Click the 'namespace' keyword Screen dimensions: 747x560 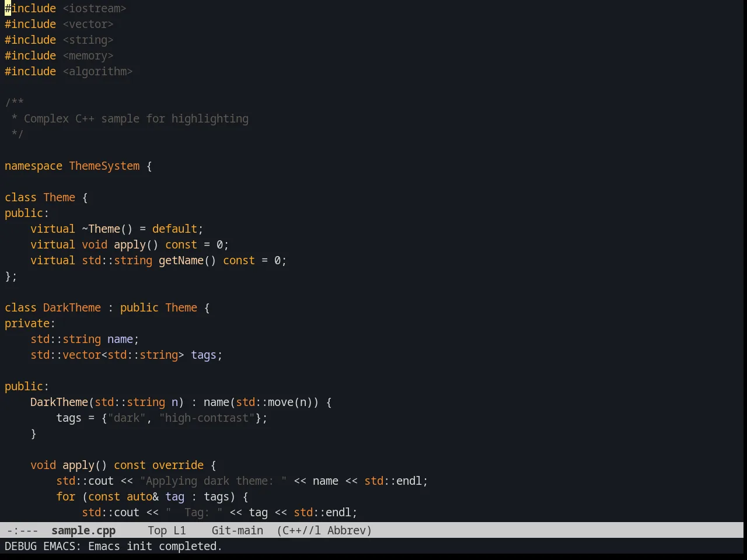[33, 166]
